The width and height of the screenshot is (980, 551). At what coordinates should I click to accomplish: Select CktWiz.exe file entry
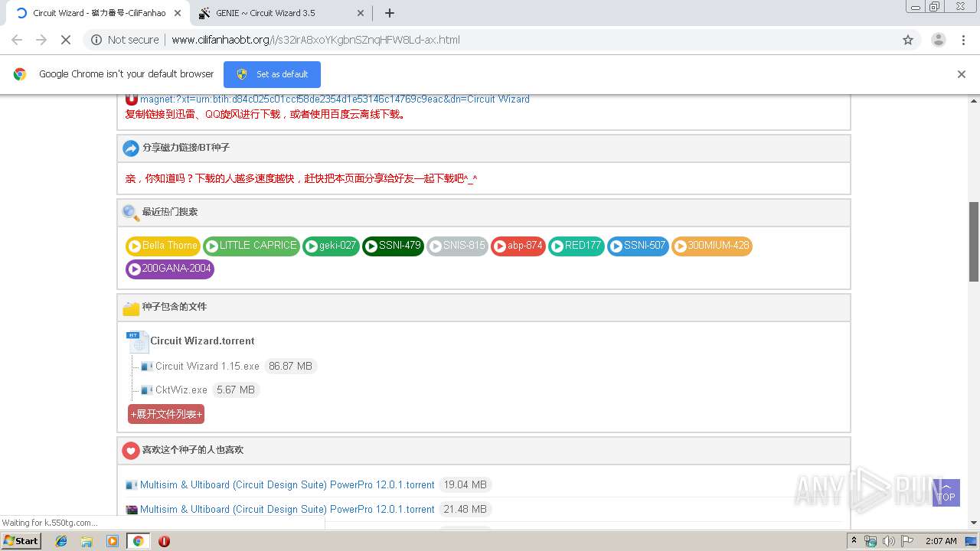pyautogui.click(x=181, y=390)
